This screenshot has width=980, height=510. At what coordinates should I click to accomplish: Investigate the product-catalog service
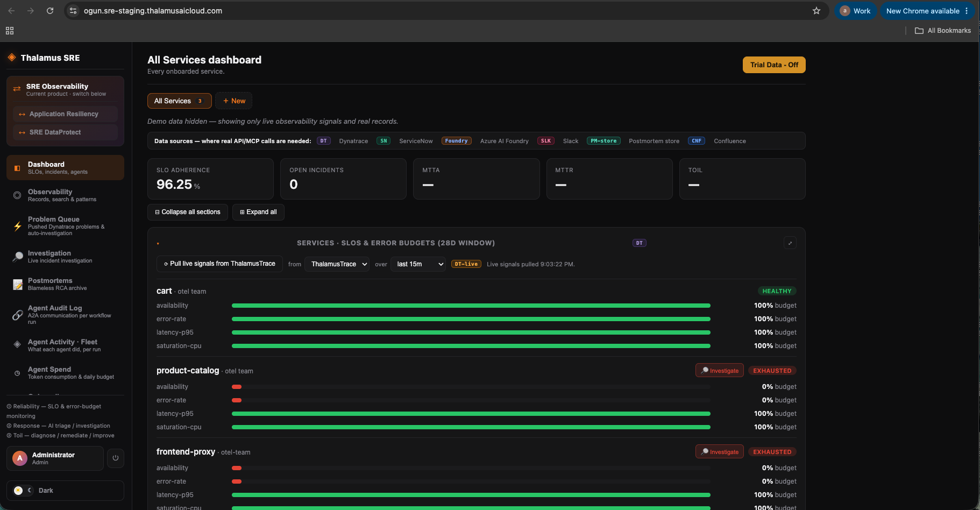720,371
